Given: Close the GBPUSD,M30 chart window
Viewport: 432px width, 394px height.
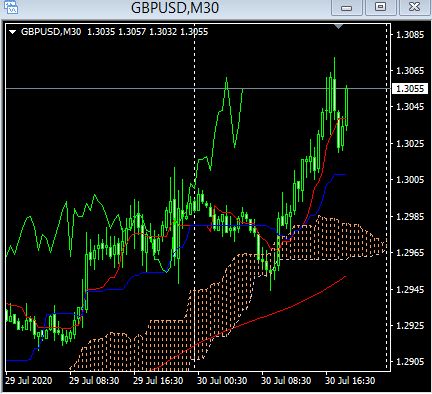Looking at the screenshot, I should point(414,7).
